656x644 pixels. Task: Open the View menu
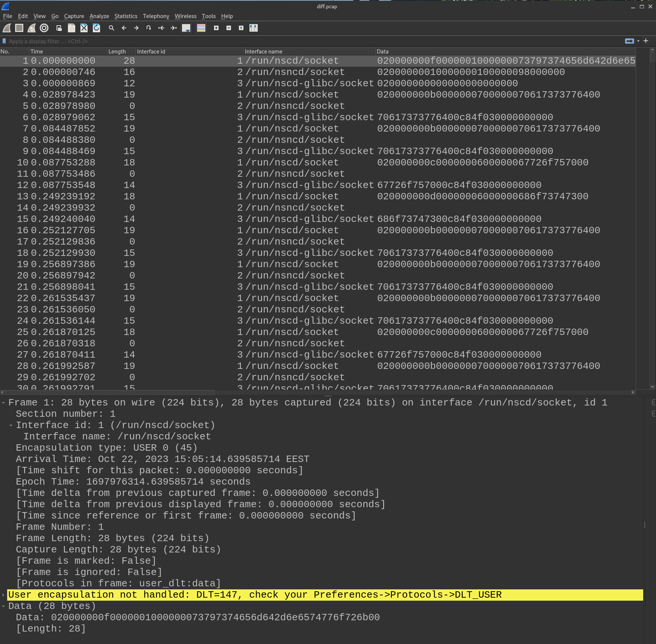click(x=40, y=16)
